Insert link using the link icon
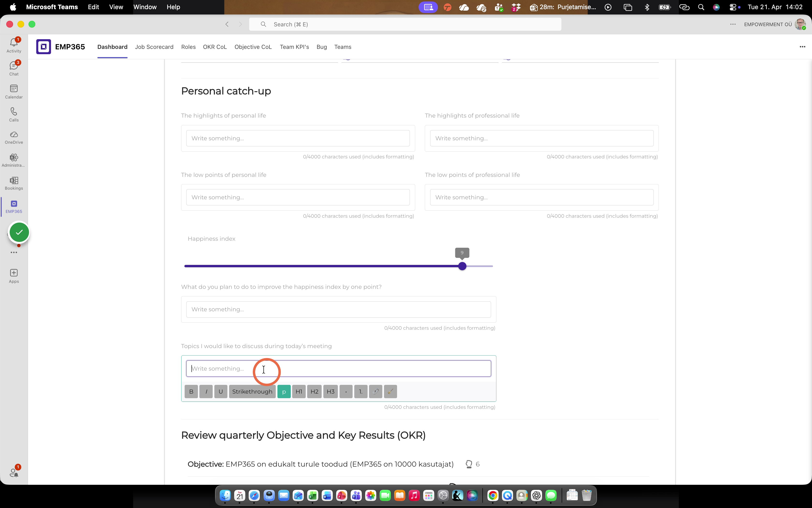Viewport: 812px width, 508px height. (376, 391)
